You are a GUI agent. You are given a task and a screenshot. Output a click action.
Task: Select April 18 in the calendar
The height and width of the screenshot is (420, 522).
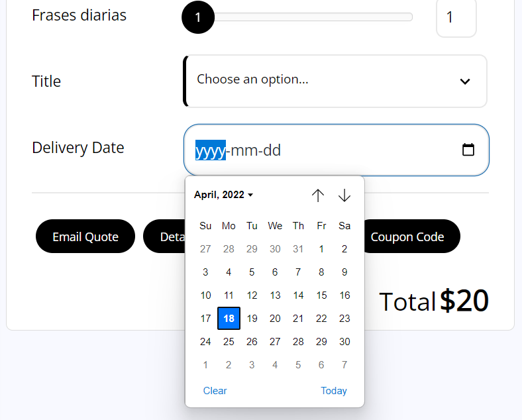(x=229, y=319)
